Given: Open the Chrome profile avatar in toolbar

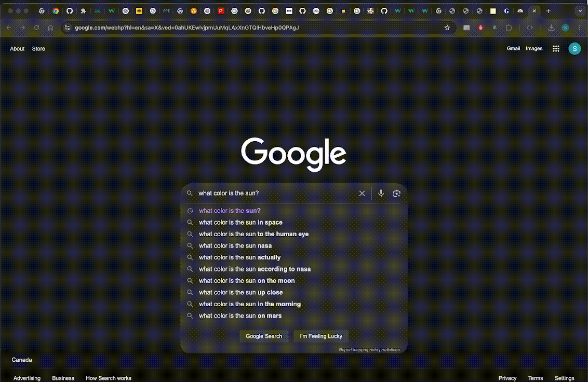Looking at the screenshot, I should click(x=566, y=28).
